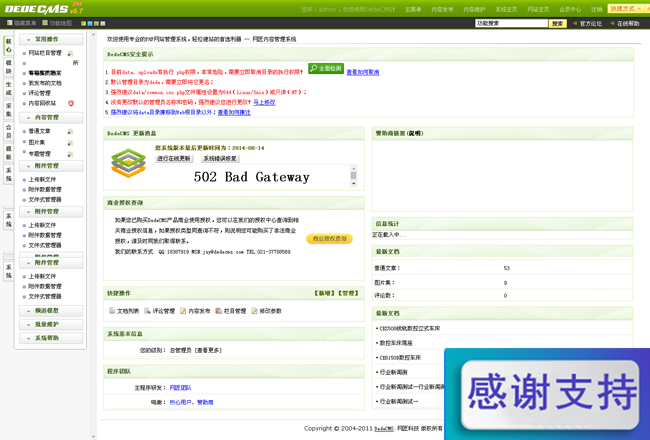Select the gray skin color swatch

[103, 24]
